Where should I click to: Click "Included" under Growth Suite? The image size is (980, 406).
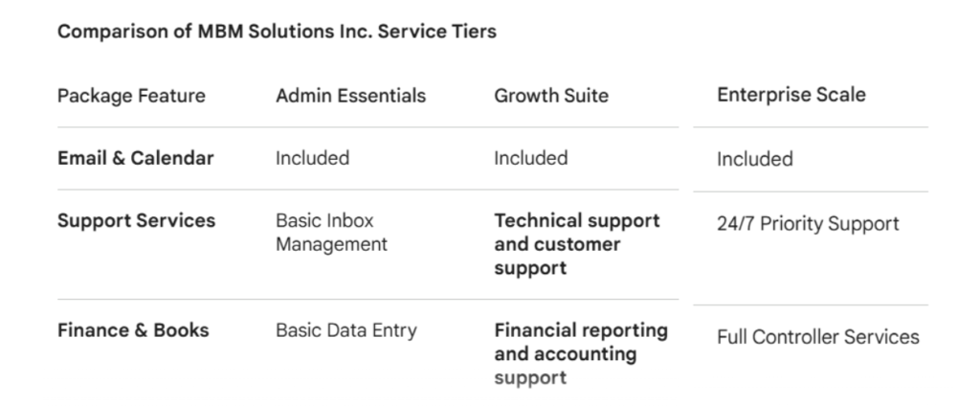coord(530,158)
